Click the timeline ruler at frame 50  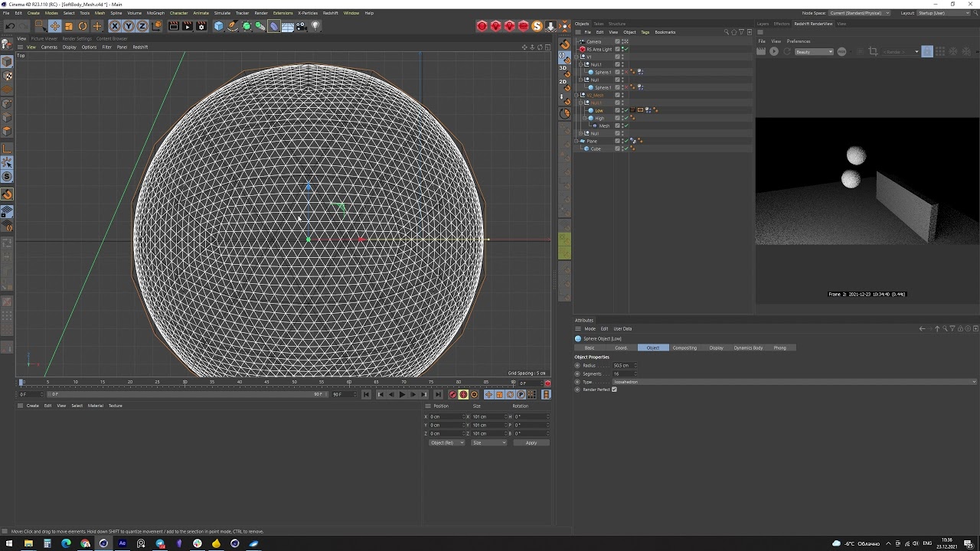(294, 382)
